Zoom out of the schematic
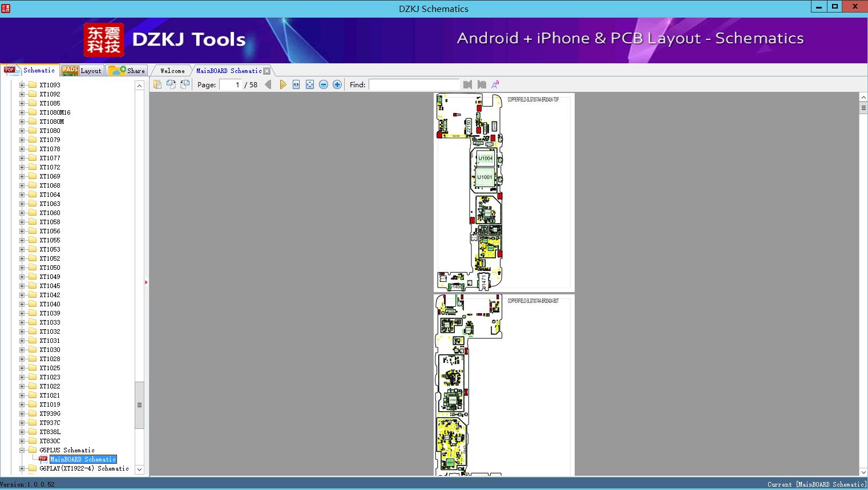Image resolution: width=868 pixels, height=490 pixels. [324, 84]
